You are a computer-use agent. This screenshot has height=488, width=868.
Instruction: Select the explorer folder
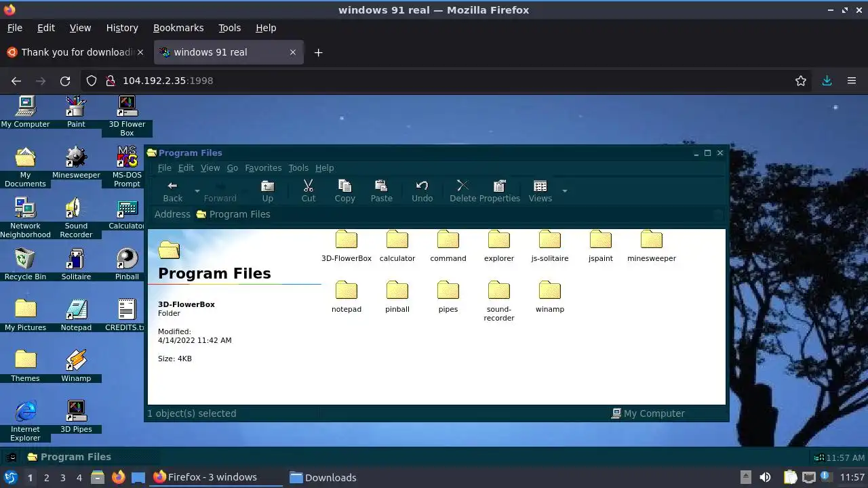[x=499, y=246]
